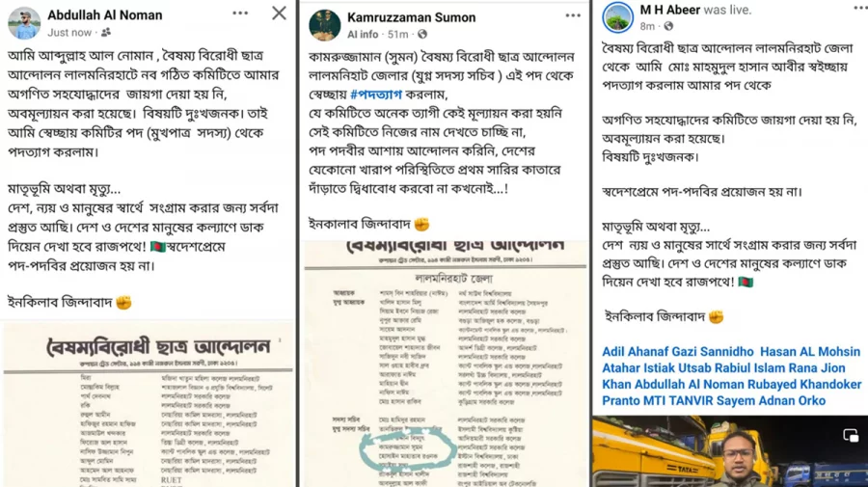Image resolution: width=868 pixels, height=487 pixels.
Task: Open M H Abeer's live video thumbnail
Action: click(730, 451)
